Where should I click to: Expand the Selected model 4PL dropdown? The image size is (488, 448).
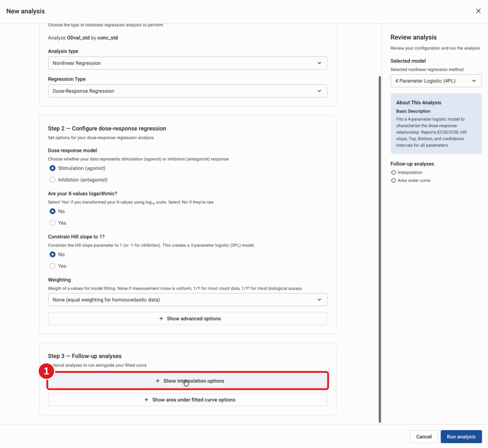436,81
